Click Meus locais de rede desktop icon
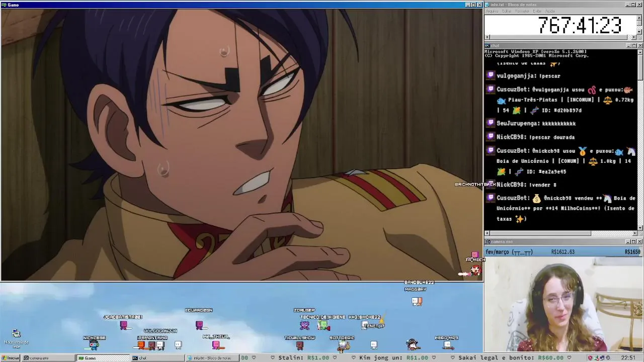The height and width of the screenshot is (362, 644). [16, 339]
